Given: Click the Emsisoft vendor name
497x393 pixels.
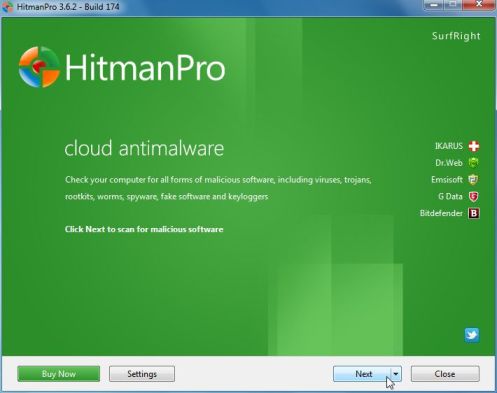Looking at the screenshot, I should pyautogui.click(x=447, y=180).
